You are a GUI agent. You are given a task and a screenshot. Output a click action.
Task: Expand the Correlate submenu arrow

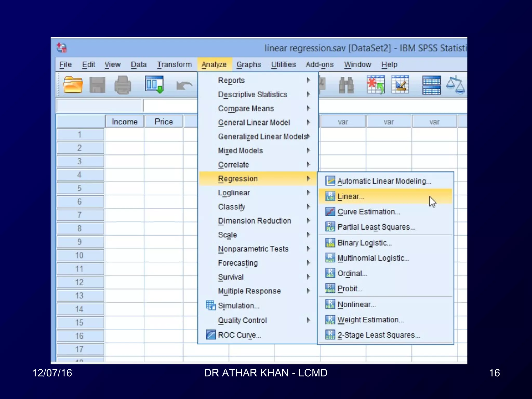[308, 164]
